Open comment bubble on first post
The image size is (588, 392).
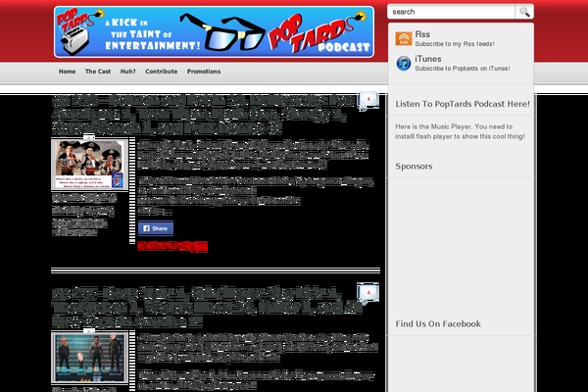tap(367, 100)
